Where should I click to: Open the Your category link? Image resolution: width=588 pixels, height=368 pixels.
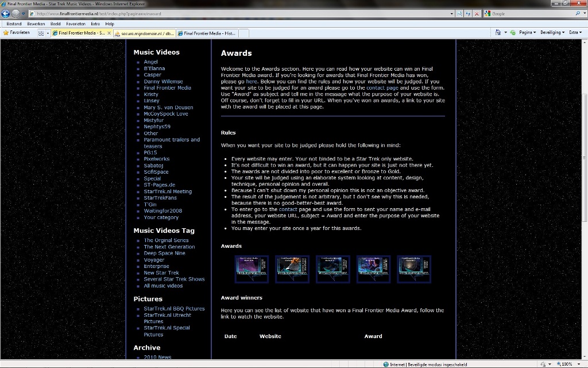[x=161, y=217]
